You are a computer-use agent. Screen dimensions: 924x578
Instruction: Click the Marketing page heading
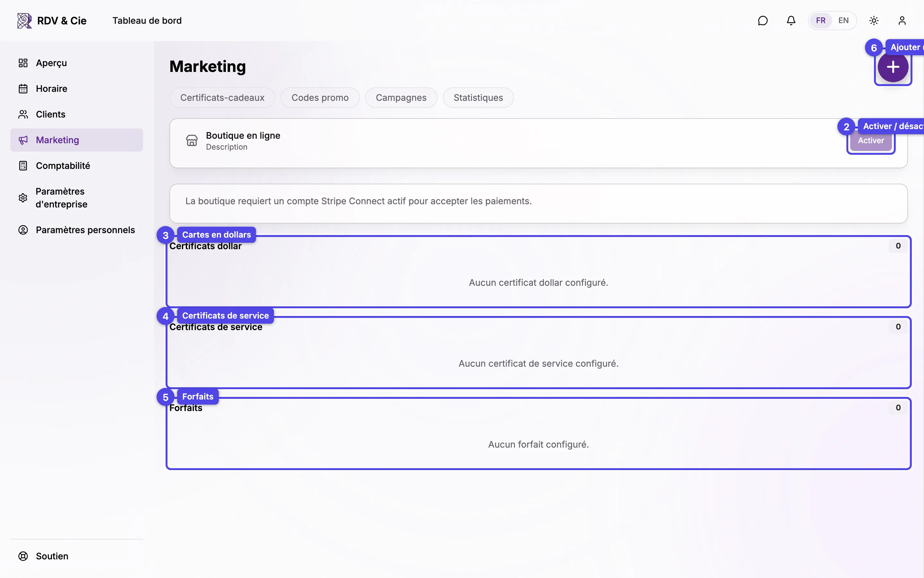(208, 66)
